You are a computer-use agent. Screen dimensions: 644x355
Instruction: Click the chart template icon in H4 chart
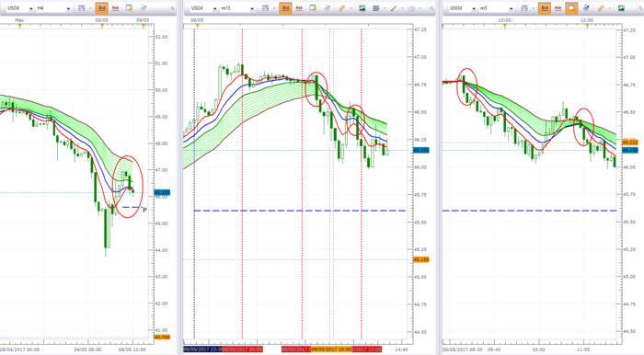(81, 8)
